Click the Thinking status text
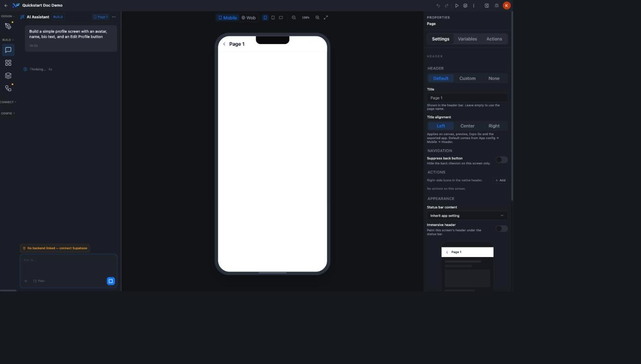 point(37,69)
